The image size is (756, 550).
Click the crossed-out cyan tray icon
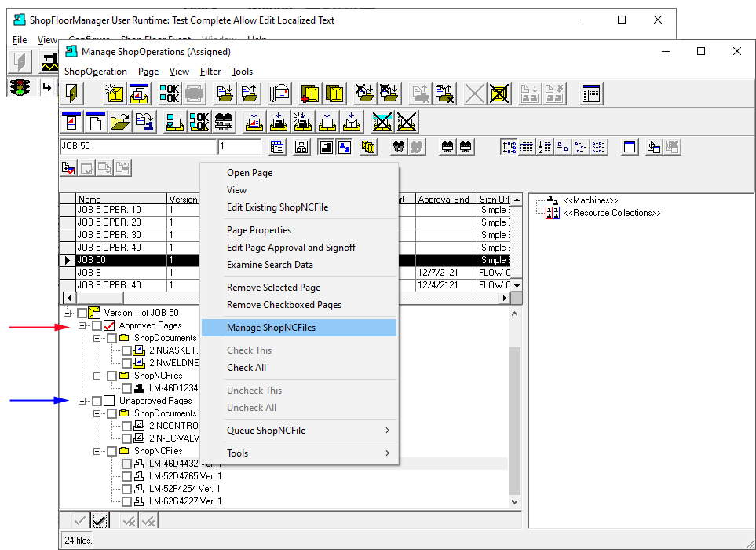pos(382,122)
